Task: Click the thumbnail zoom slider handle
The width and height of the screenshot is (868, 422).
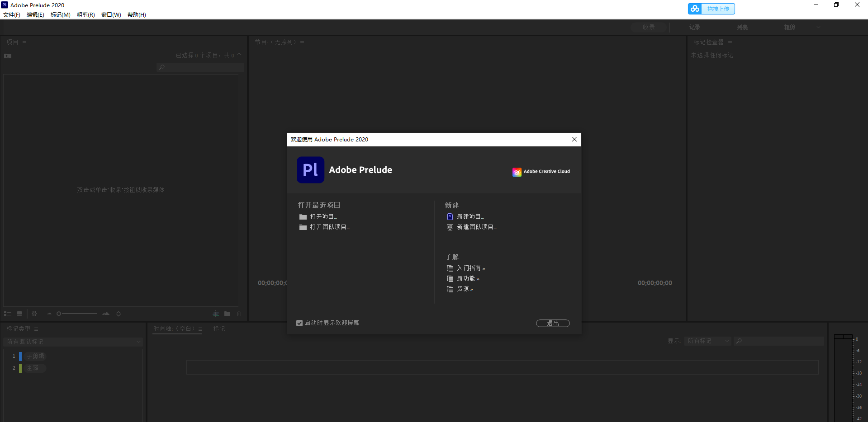Action: [x=59, y=314]
